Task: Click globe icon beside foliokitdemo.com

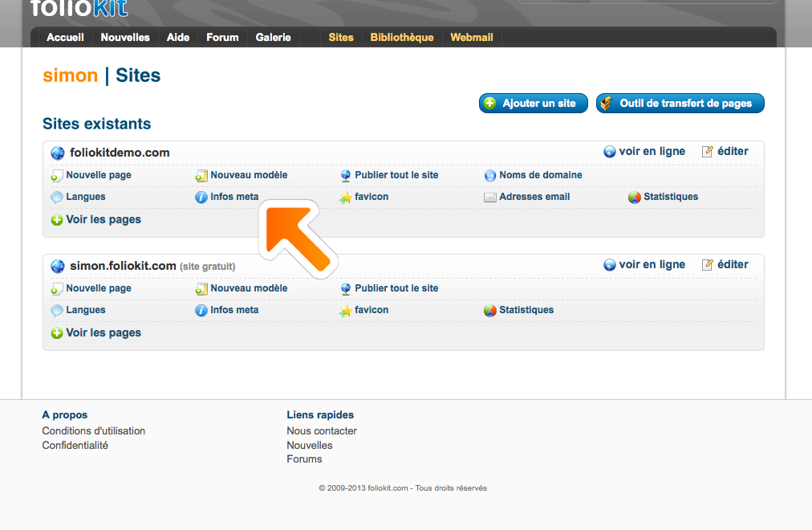Action: tap(58, 153)
